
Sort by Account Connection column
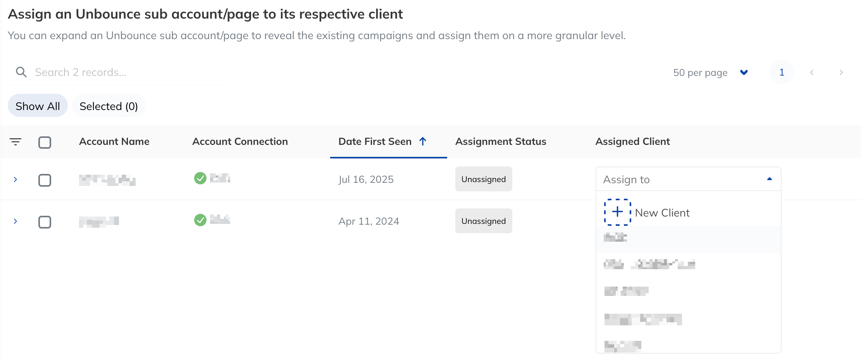coord(240,141)
